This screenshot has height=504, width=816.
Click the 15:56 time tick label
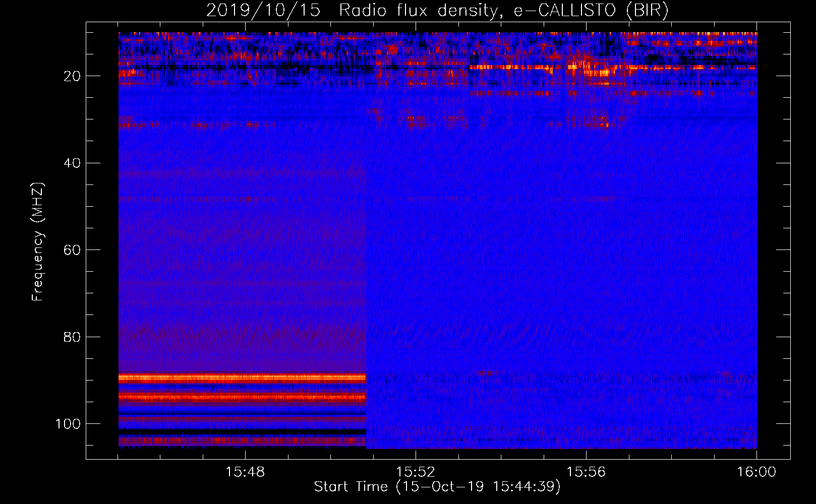[586, 472]
